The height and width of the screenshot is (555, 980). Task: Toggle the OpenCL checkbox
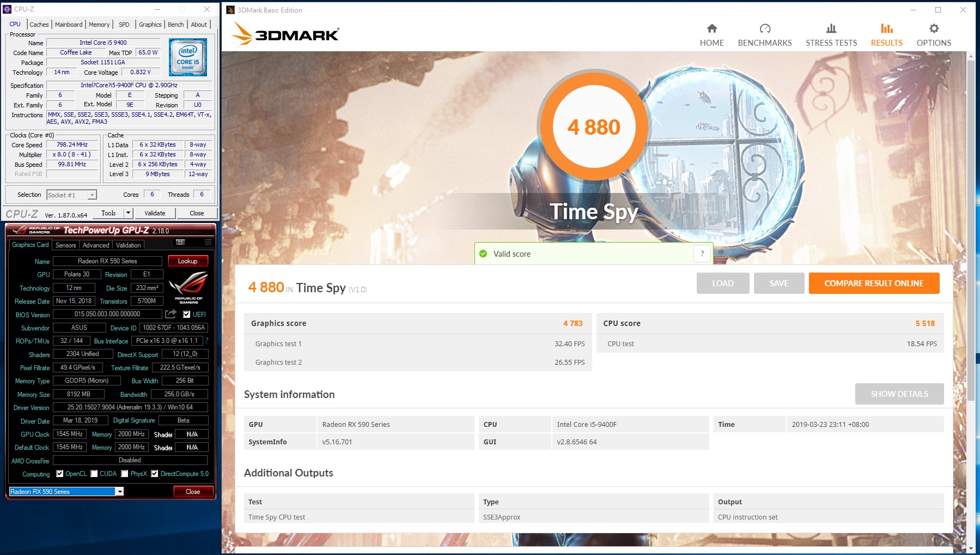60,473
